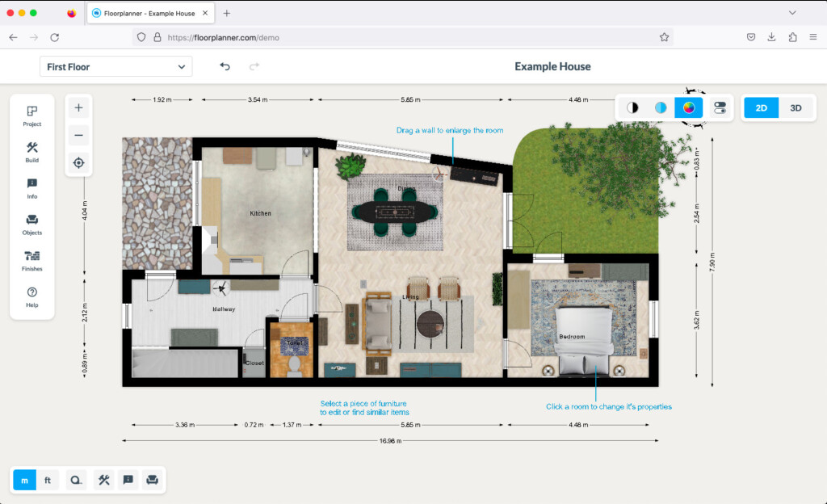Image resolution: width=827 pixels, height=504 pixels.
Task: Select the Bedroom room label
Action: pos(572,336)
